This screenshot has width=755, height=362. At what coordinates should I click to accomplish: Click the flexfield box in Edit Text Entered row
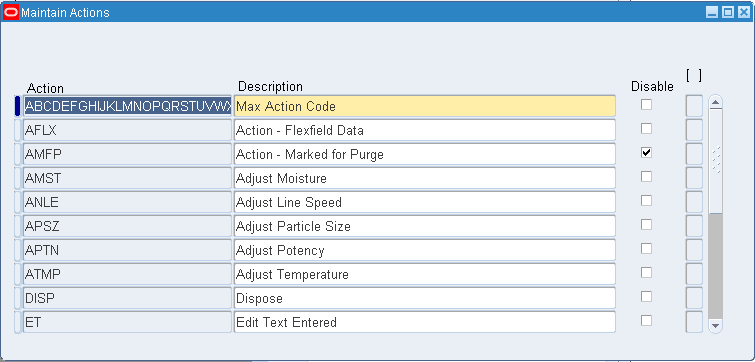pos(694,322)
